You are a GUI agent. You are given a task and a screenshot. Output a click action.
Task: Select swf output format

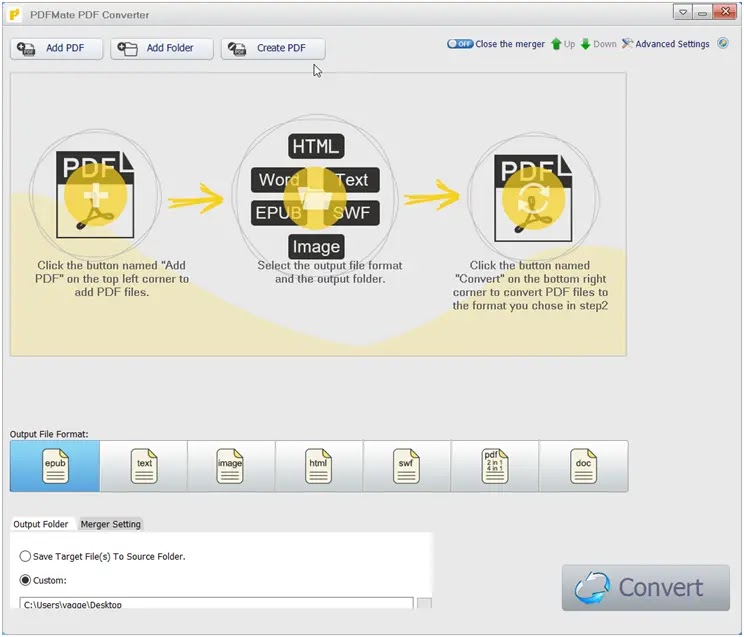point(407,466)
